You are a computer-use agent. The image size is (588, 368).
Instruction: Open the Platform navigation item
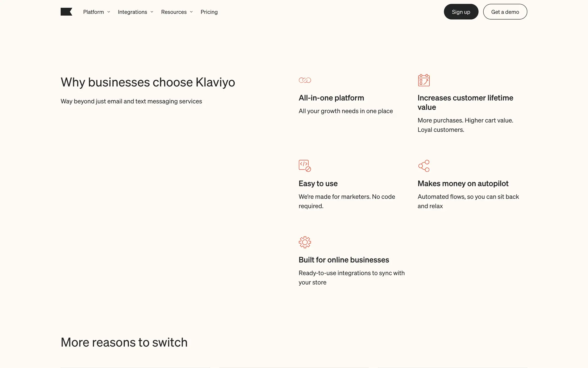(x=93, y=12)
